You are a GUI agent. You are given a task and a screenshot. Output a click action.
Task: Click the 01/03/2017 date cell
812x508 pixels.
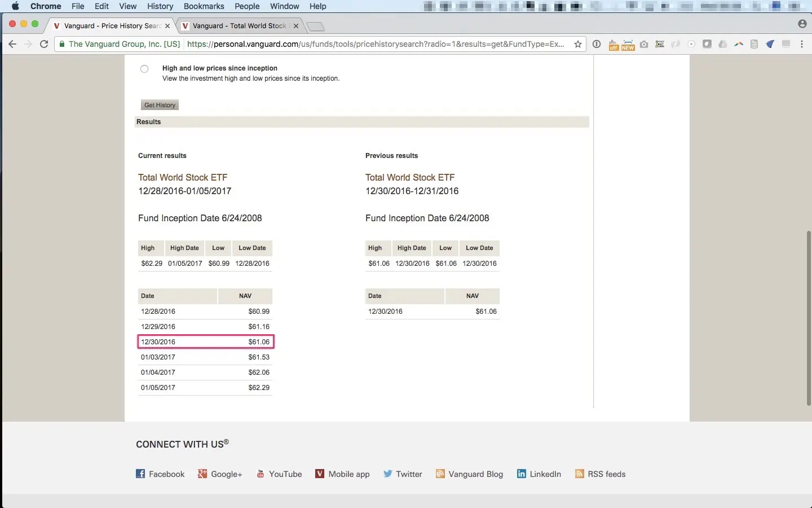coord(158,357)
